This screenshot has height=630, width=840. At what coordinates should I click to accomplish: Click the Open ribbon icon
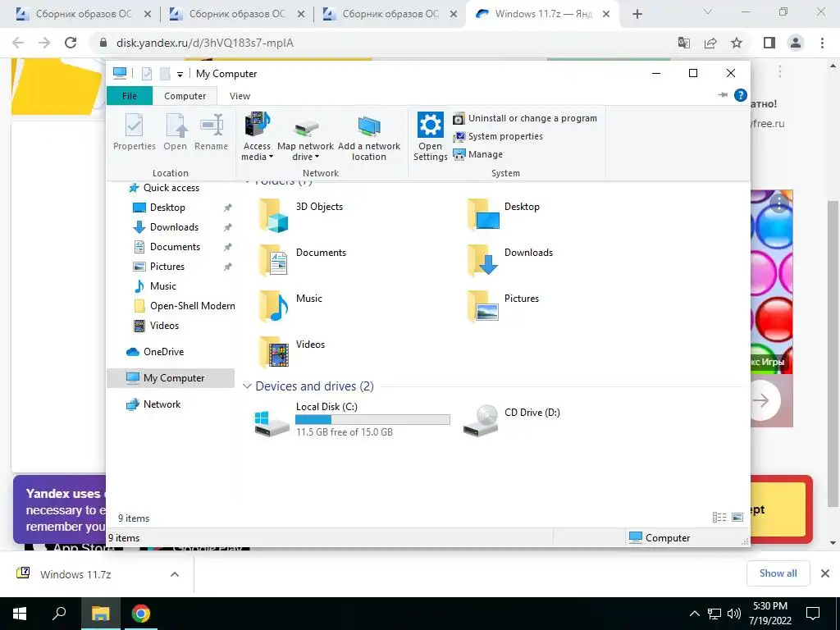[176, 132]
